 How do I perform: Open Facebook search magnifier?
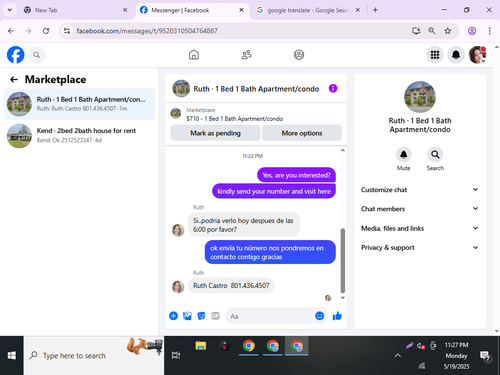[x=37, y=55]
